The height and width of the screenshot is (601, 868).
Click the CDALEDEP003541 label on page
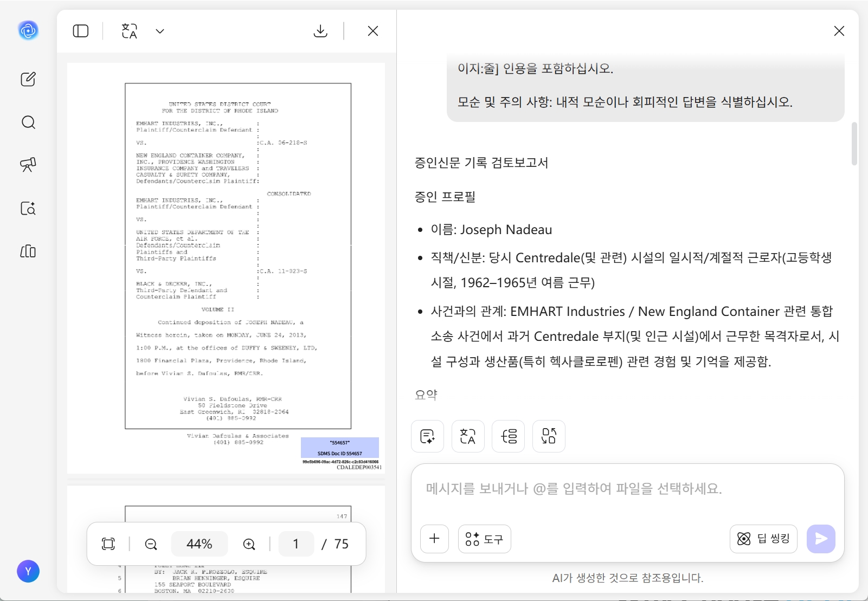[x=359, y=467]
